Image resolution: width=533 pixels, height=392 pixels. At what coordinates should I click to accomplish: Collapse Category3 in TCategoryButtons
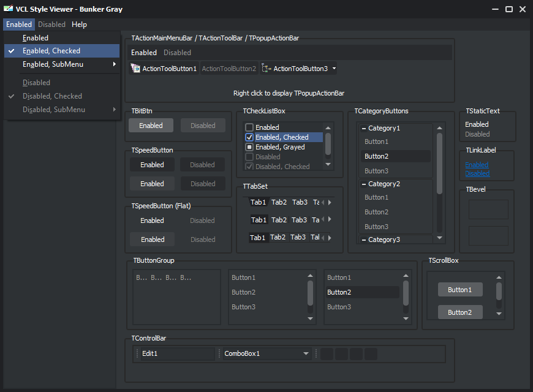[364, 239]
